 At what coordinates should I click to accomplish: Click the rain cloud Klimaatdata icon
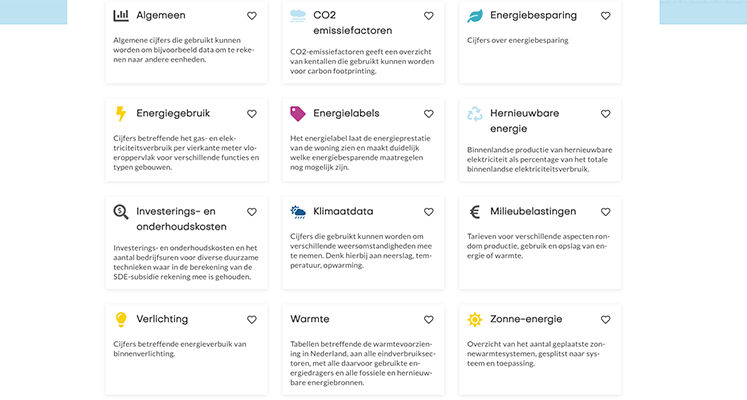[298, 212]
